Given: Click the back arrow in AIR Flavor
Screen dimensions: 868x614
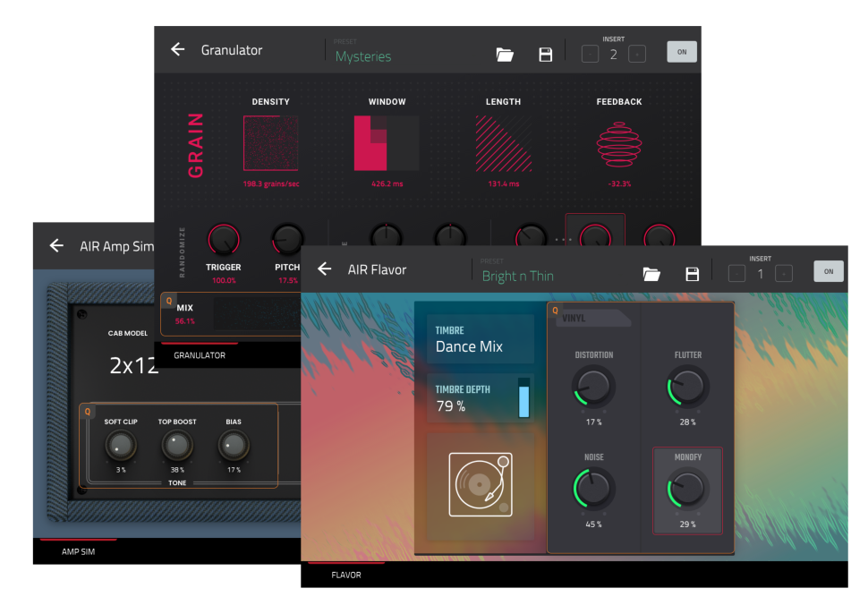Looking at the screenshot, I should 324,269.
